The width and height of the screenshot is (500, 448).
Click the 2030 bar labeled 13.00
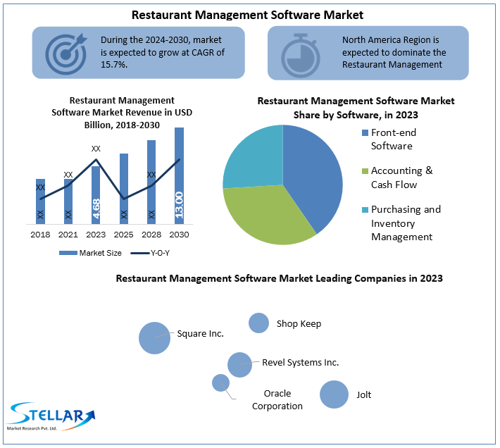click(179, 175)
